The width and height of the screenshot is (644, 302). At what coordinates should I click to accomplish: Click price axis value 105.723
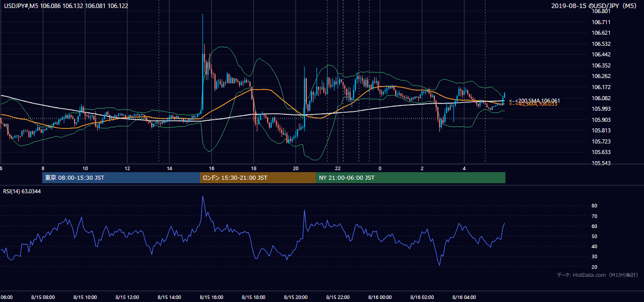pyautogui.click(x=602, y=141)
